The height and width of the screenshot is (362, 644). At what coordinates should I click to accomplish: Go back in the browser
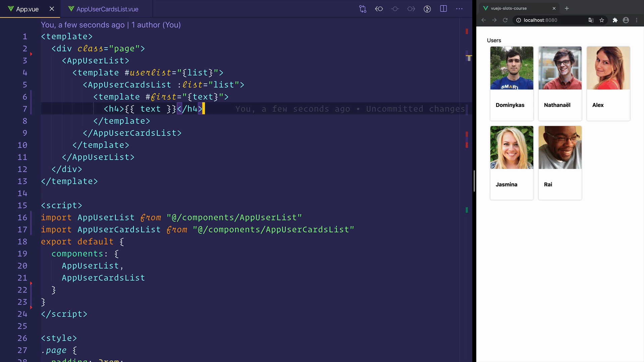point(484,20)
